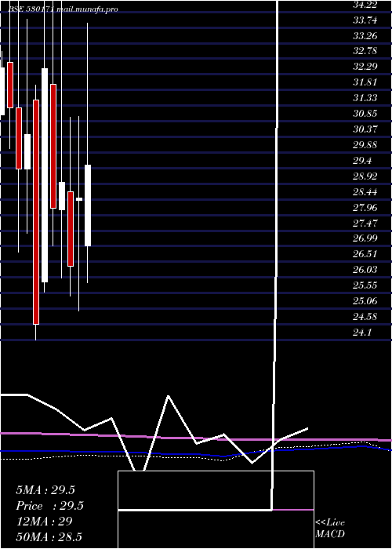
Task: Click the 24.58 price axis label
Action: click(365, 317)
